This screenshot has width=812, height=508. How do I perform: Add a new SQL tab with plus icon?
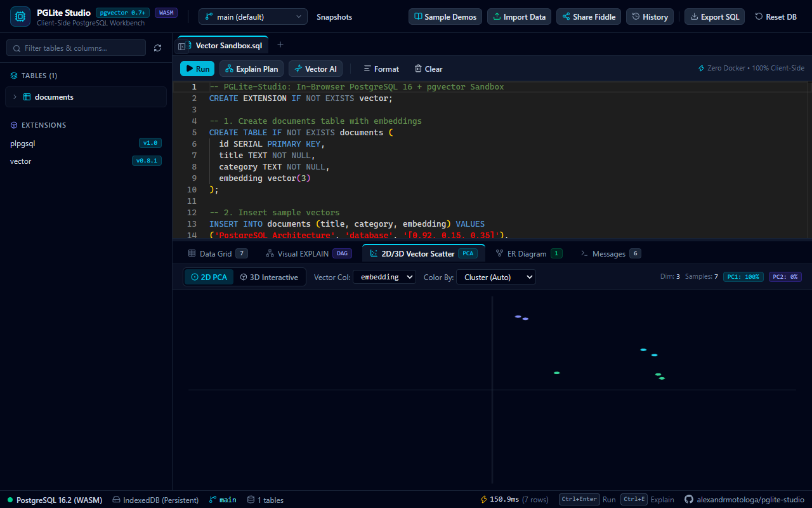point(280,44)
